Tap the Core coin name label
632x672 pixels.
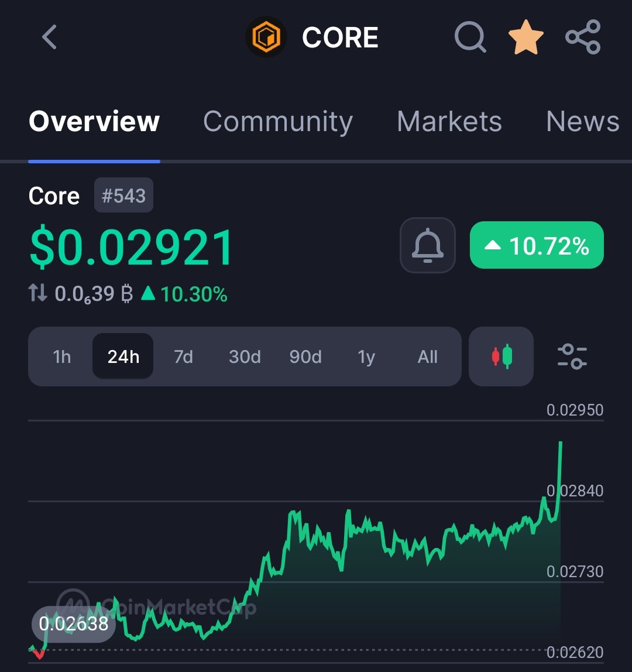coord(54,196)
